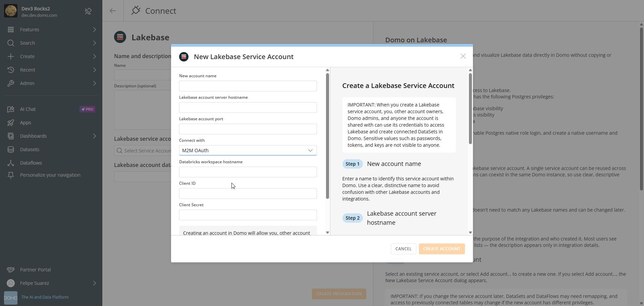
Task: Open AI Chat from the sidebar
Action: coord(51,109)
